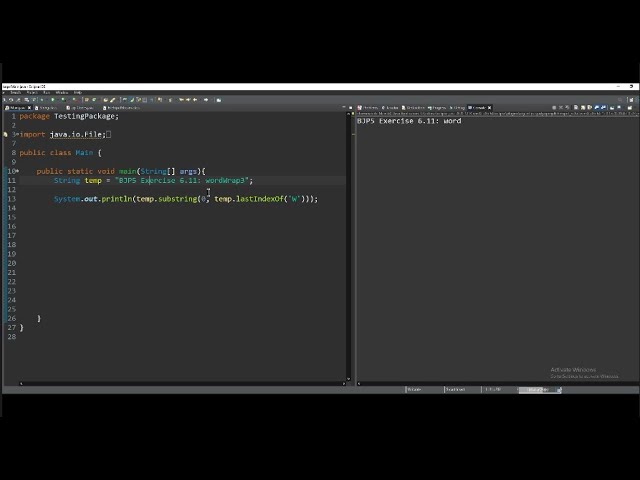
Task: Collapse the main method fold on line 10
Action: [x=17, y=171]
